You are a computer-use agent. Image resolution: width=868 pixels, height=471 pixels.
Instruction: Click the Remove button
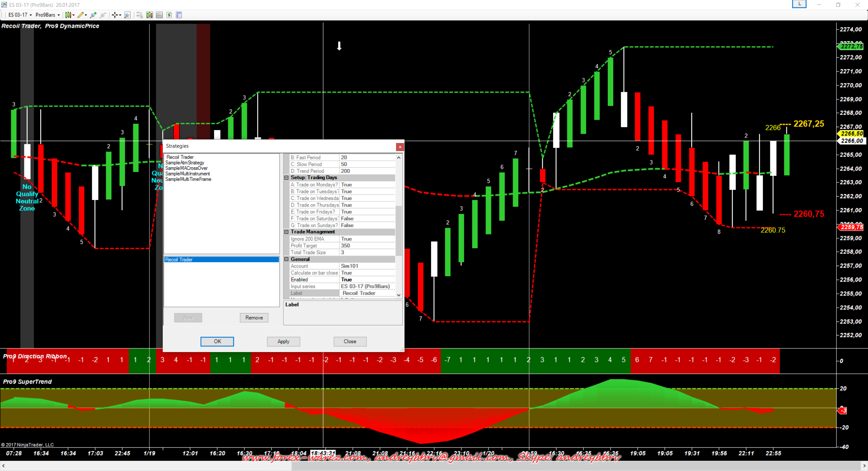pyautogui.click(x=254, y=318)
